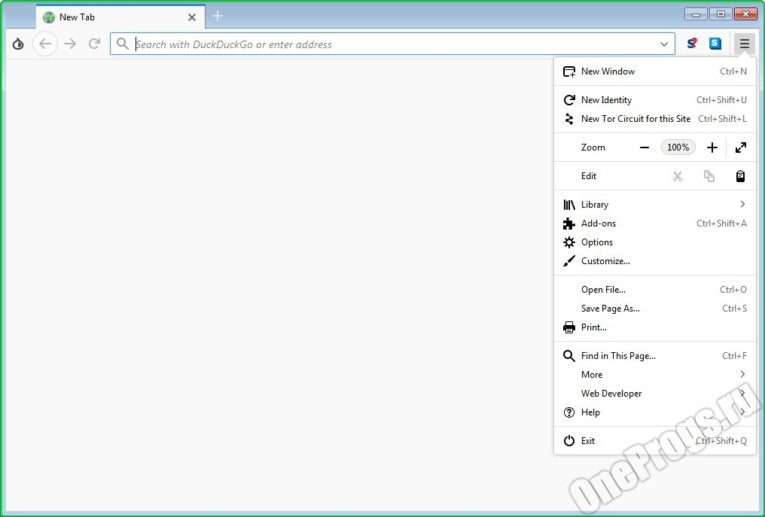Image resolution: width=765 pixels, height=517 pixels.
Task: Open the blue S extension icon
Action: (x=715, y=44)
